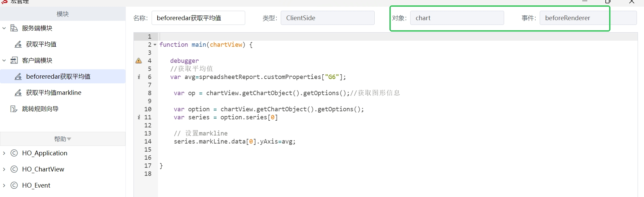644x197 pixels.
Task: Collapse the 客户端模块 tree node
Action: pyautogui.click(x=4, y=60)
